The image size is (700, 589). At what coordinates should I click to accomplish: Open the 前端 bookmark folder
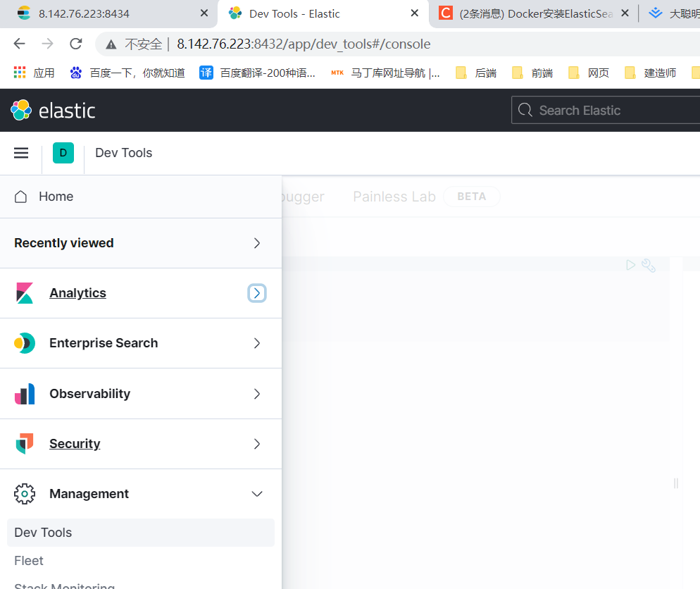click(532, 73)
